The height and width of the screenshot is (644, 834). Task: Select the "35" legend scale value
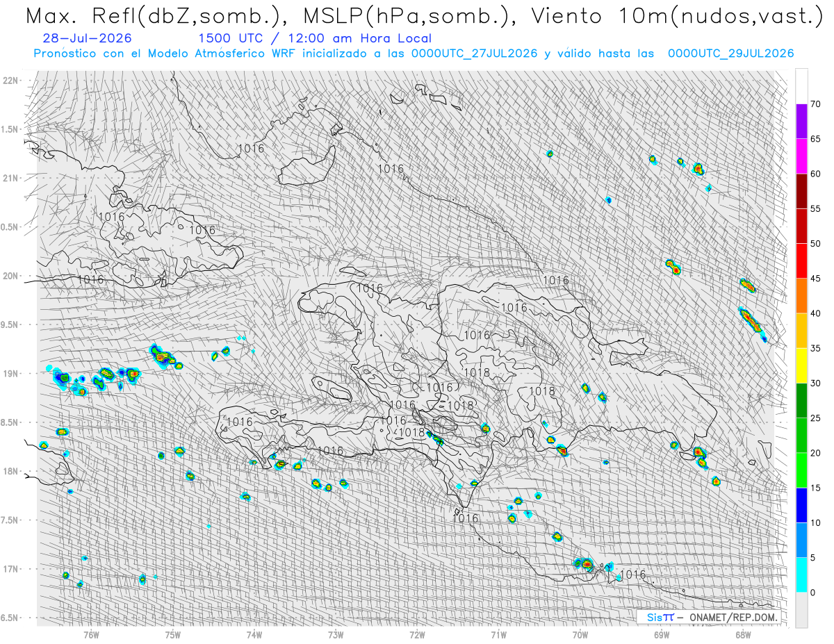pos(816,348)
